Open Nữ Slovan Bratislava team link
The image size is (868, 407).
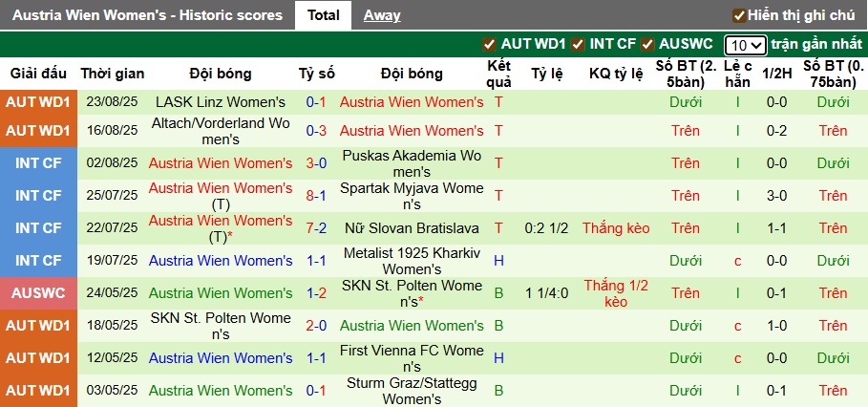click(x=412, y=228)
